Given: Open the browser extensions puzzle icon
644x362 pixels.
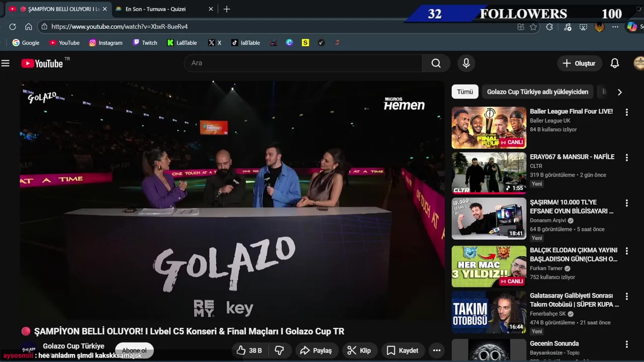Looking at the screenshot, I should point(549,27).
